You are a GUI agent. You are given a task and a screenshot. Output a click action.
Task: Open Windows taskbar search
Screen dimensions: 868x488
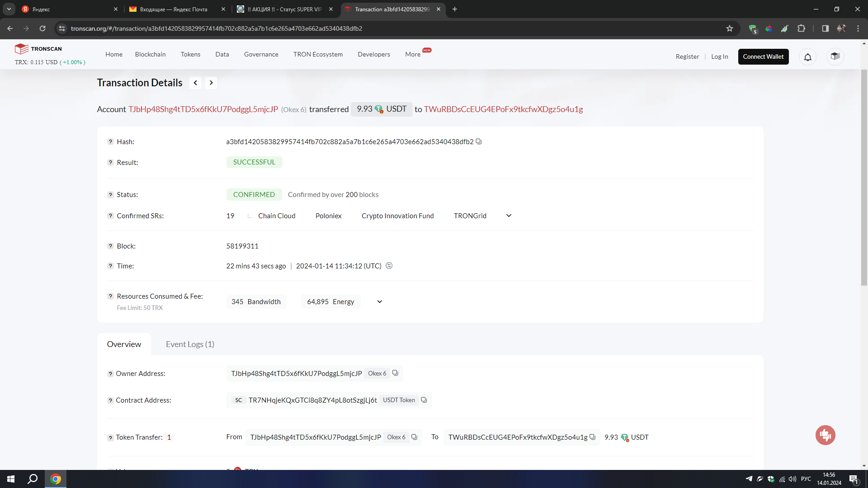pos(33,479)
